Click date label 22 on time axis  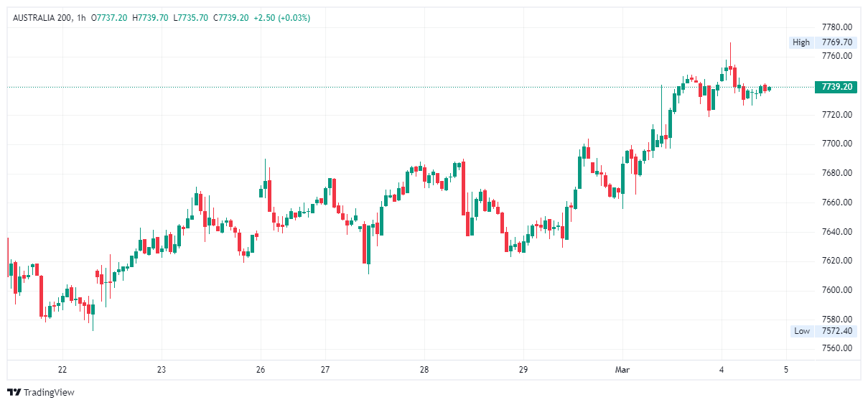tap(62, 370)
